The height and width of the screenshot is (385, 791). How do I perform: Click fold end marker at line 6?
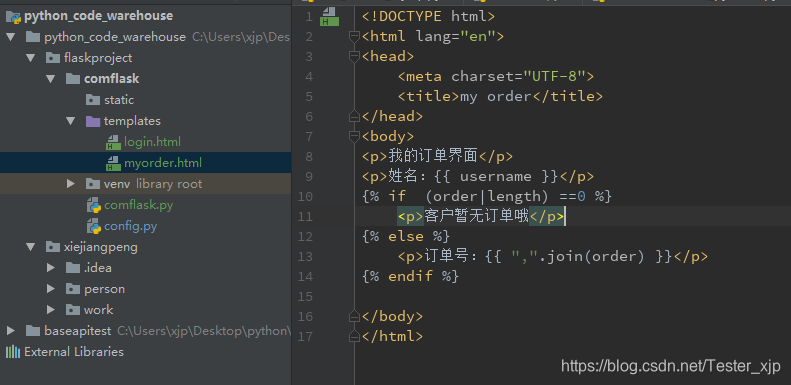(354, 116)
